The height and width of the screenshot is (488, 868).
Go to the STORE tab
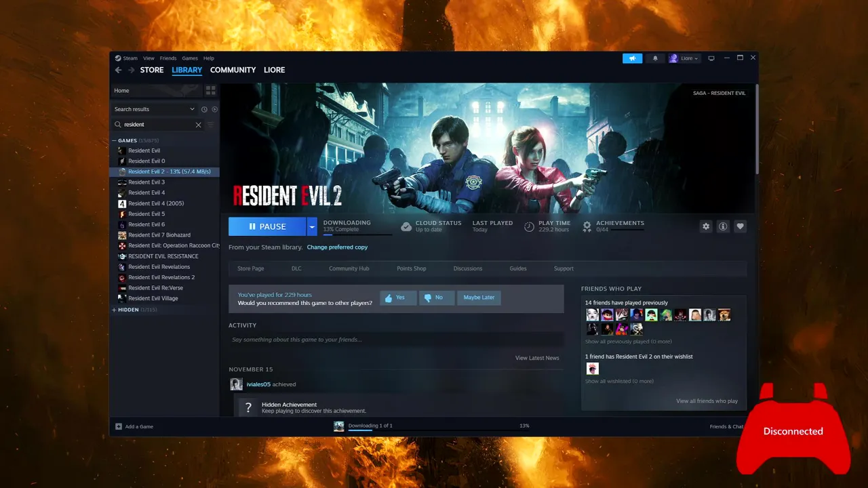[152, 70]
